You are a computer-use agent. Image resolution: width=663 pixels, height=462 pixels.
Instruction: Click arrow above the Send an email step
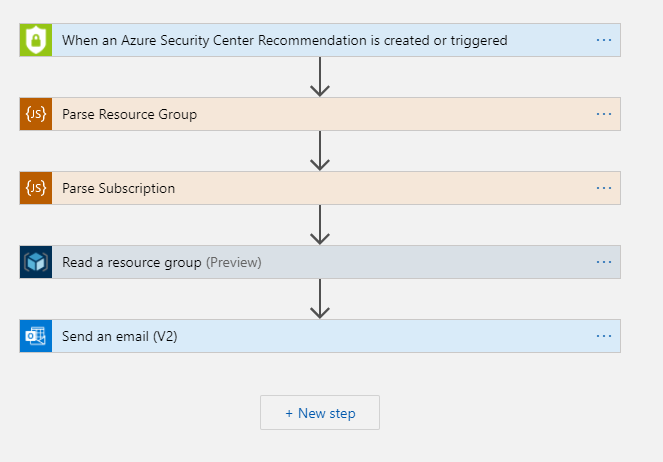320,299
